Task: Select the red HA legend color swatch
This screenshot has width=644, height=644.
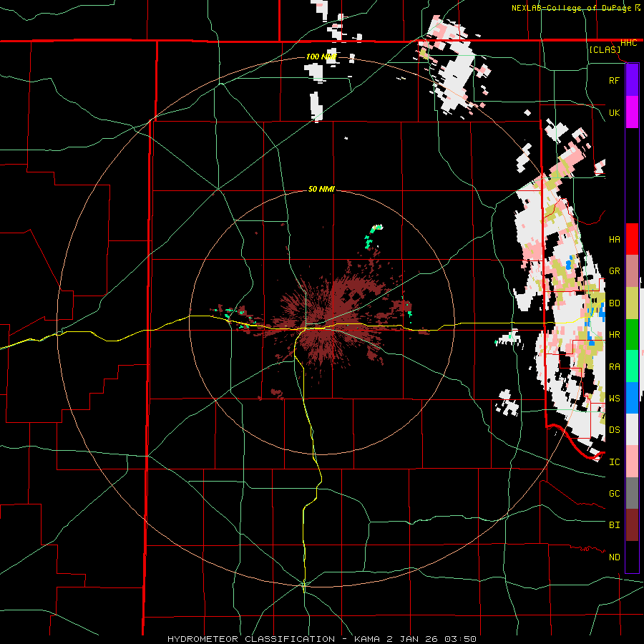Action: pos(632,239)
